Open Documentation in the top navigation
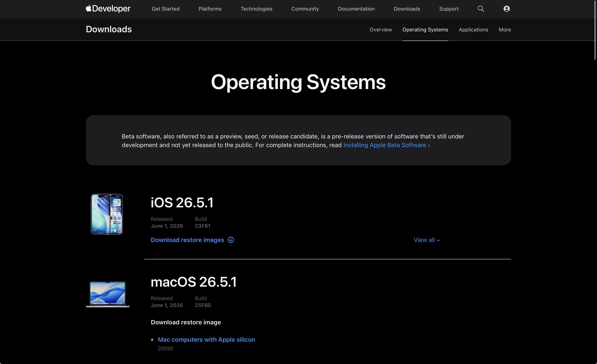The width and height of the screenshot is (597, 364). (x=356, y=9)
